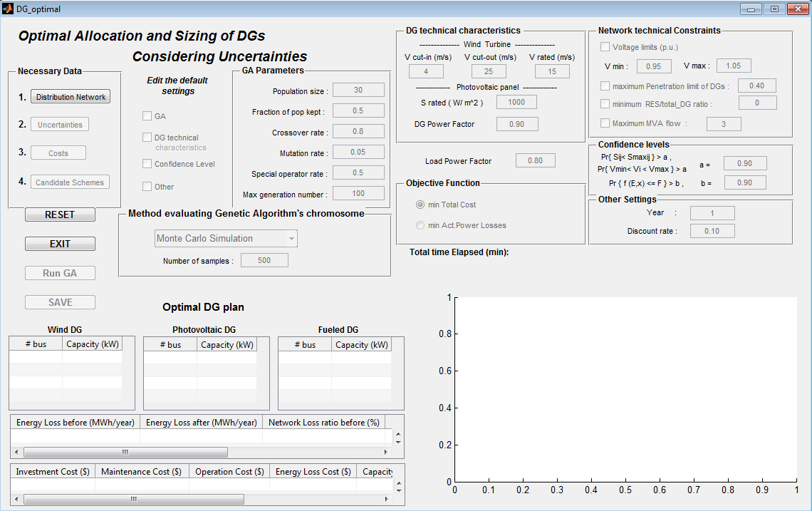812x511 pixels.
Task: Click the Network Loss ratio before (%) header
Action: pos(324,423)
